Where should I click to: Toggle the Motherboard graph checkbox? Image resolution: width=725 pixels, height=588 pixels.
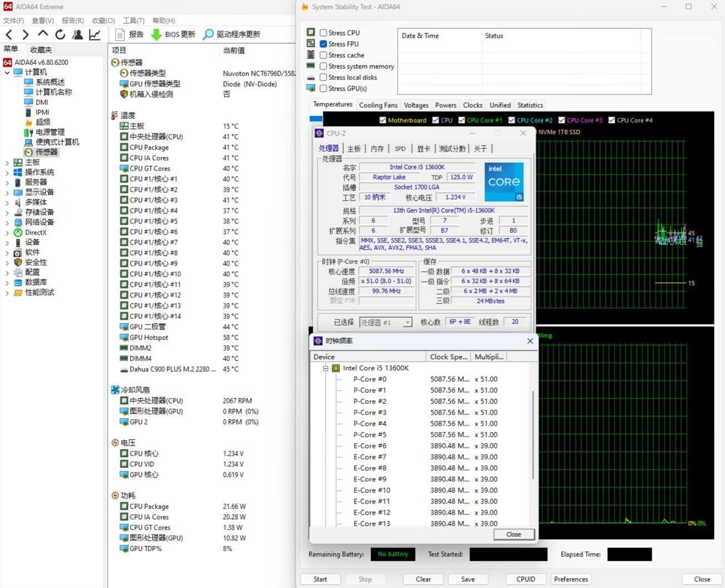[x=383, y=120]
